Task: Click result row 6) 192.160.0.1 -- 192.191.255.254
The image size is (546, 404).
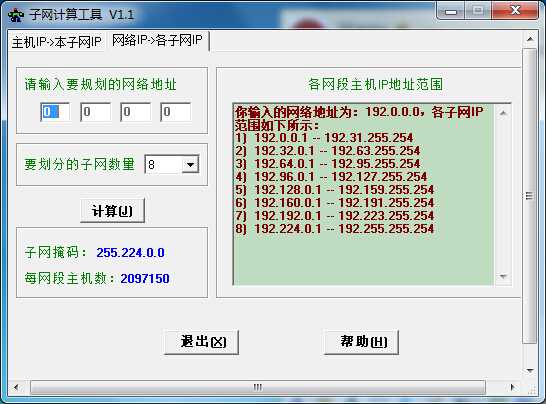Action: [x=335, y=203]
